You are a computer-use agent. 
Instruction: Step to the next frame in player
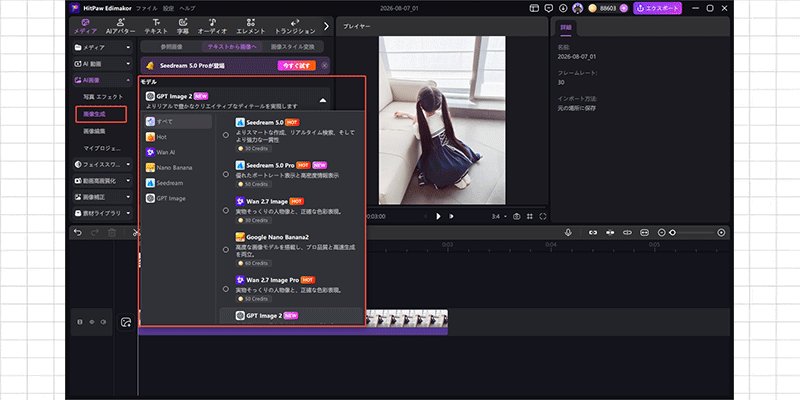point(451,216)
